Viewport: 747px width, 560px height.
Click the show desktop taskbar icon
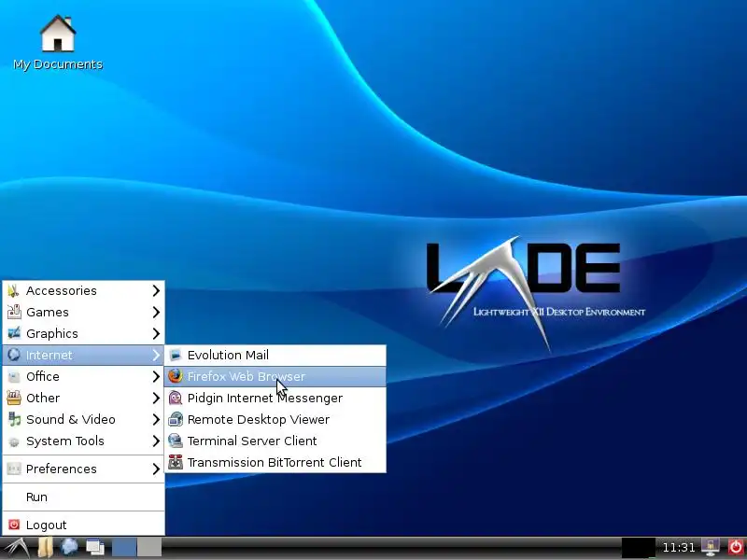click(x=95, y=548)
